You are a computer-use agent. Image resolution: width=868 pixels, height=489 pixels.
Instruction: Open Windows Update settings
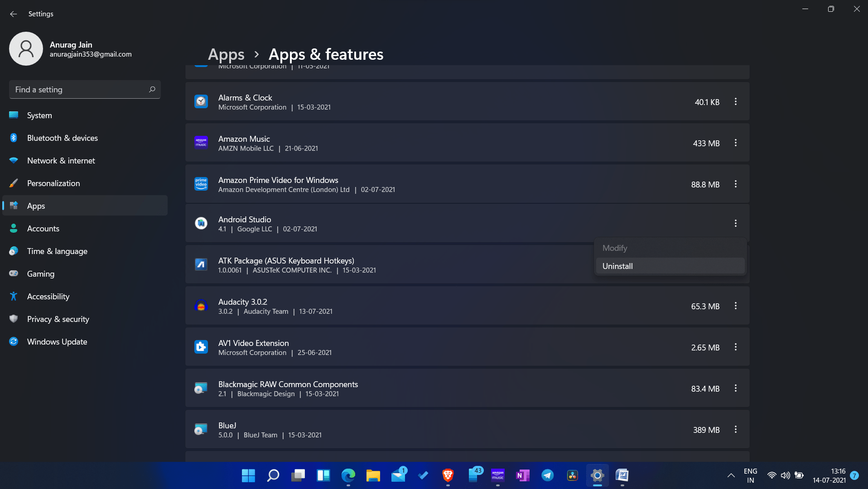85,342
